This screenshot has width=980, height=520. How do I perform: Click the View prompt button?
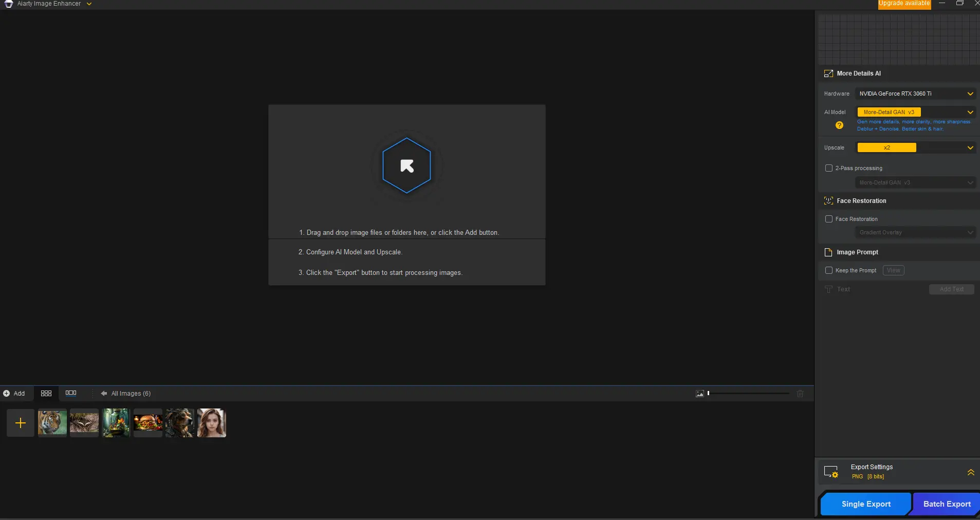click(894, 270)
